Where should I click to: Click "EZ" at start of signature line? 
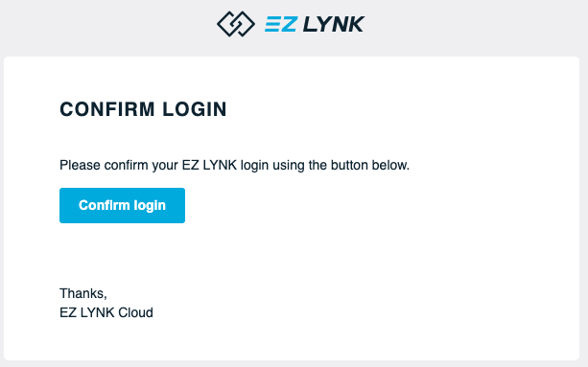coord(68,312)
